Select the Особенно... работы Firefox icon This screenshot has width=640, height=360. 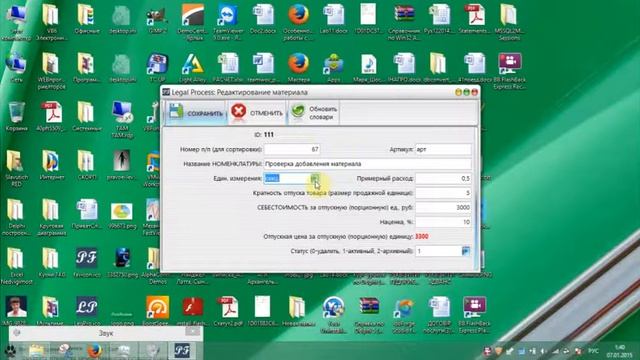click(298, 21)
